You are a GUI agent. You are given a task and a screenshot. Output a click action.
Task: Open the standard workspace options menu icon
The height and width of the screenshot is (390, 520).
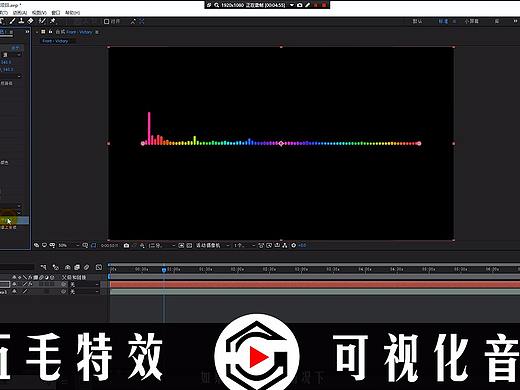point(454,21)
